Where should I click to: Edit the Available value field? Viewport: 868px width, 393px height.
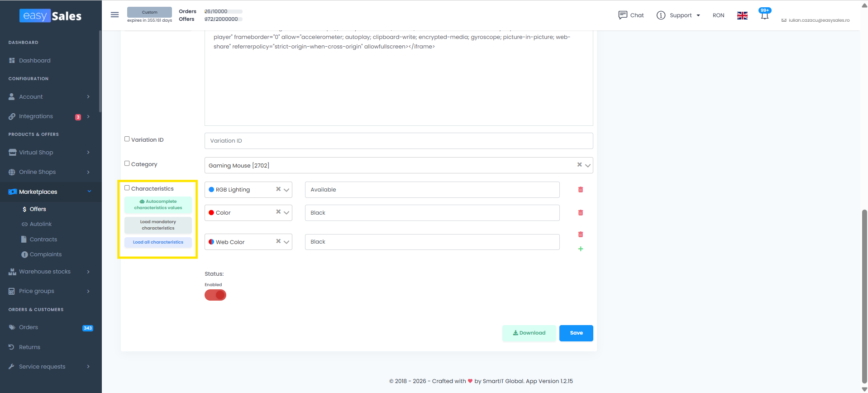[432, 190]
